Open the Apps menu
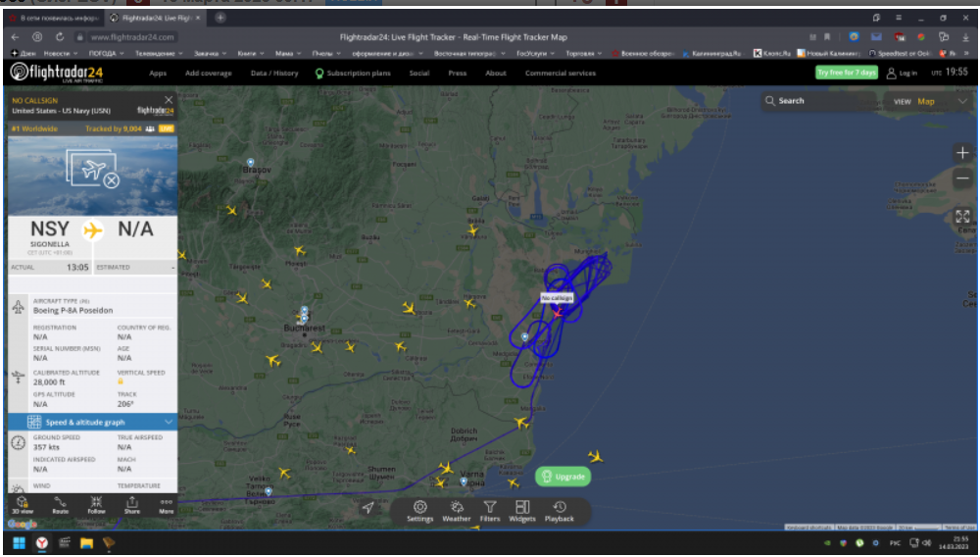980x557 pixels. (158, 74)
